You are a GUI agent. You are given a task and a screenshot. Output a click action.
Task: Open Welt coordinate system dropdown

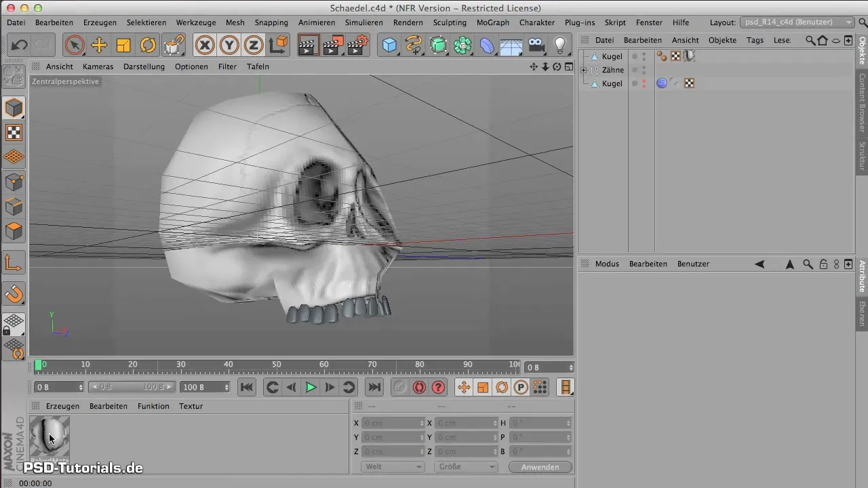click(x=393, y=467)
